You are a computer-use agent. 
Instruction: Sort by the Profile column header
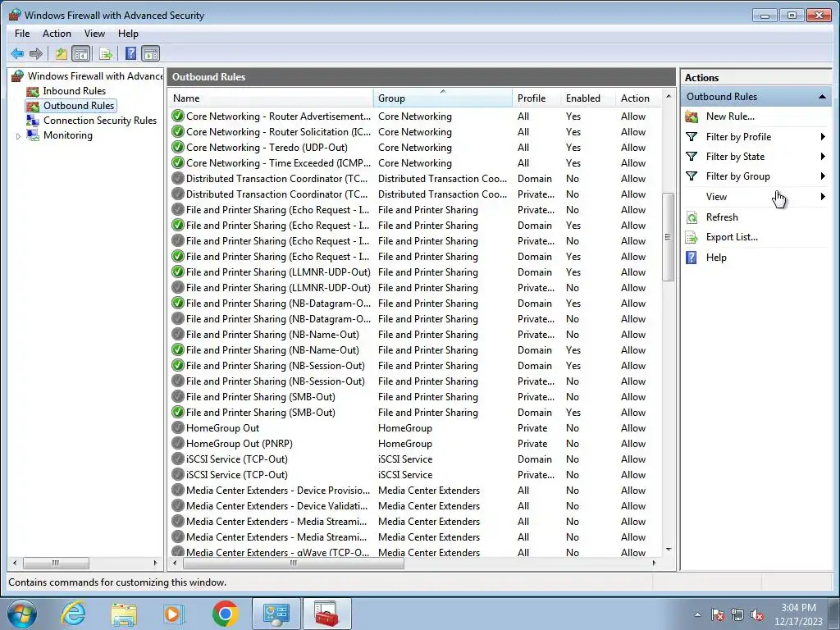click(536, 98)
